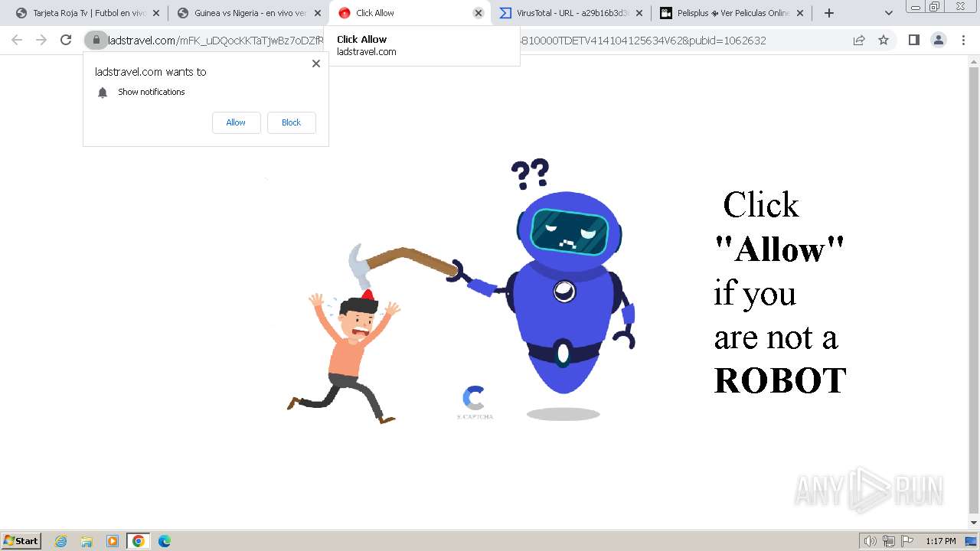Go forward to next page
Viewport: 980px width, 551px height.
[41, 41]
